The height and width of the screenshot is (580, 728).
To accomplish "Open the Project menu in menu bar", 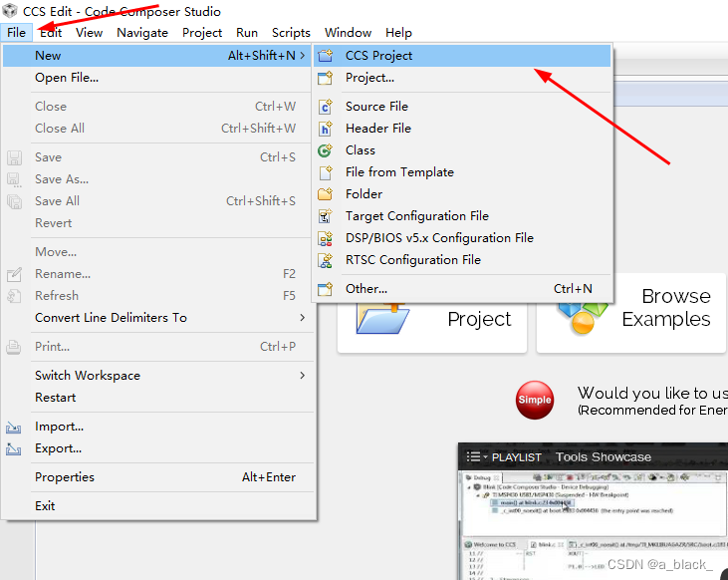I will pyautogui.click(x=202, y=33).
